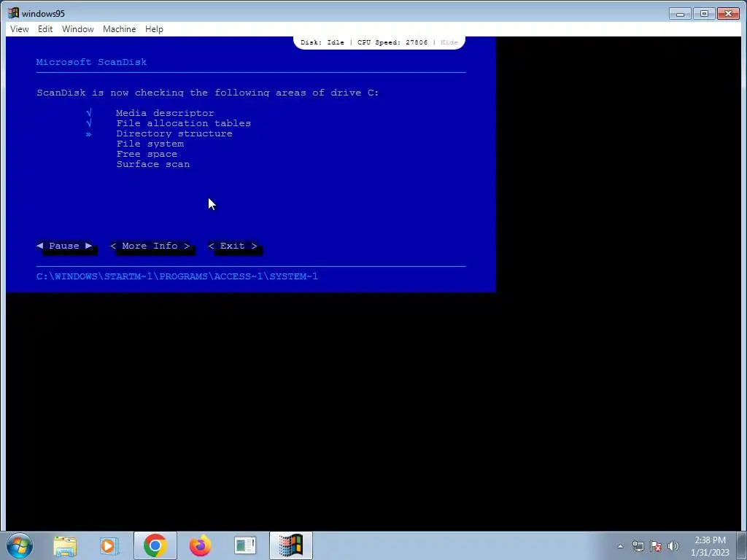Click the 'Disk: Idle' status text

point(322,42)
